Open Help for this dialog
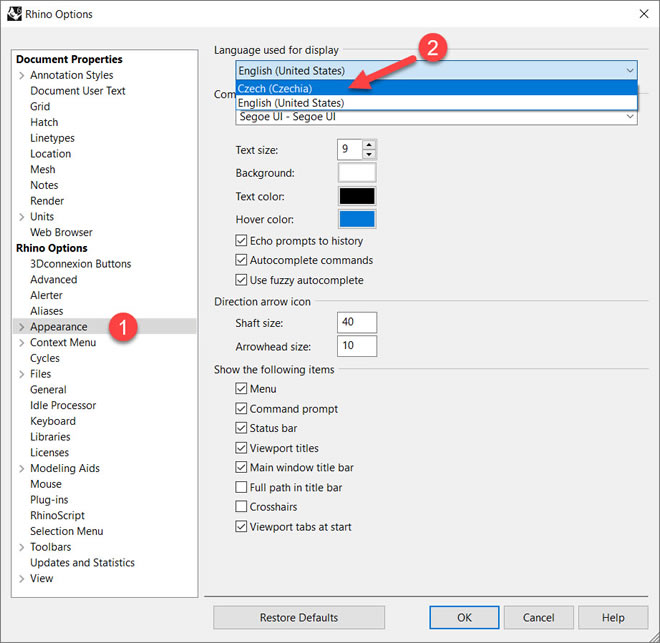660x643 pixels. 613,617
